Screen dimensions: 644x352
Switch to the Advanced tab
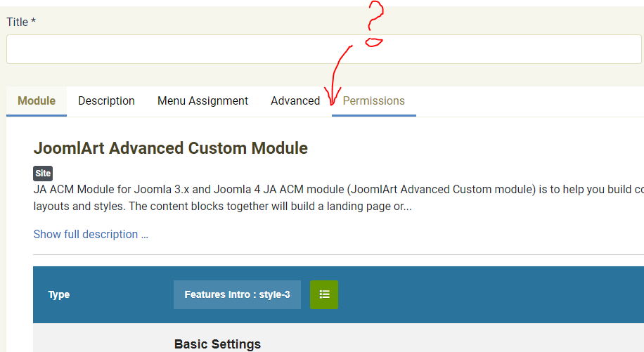pos(295,101)
